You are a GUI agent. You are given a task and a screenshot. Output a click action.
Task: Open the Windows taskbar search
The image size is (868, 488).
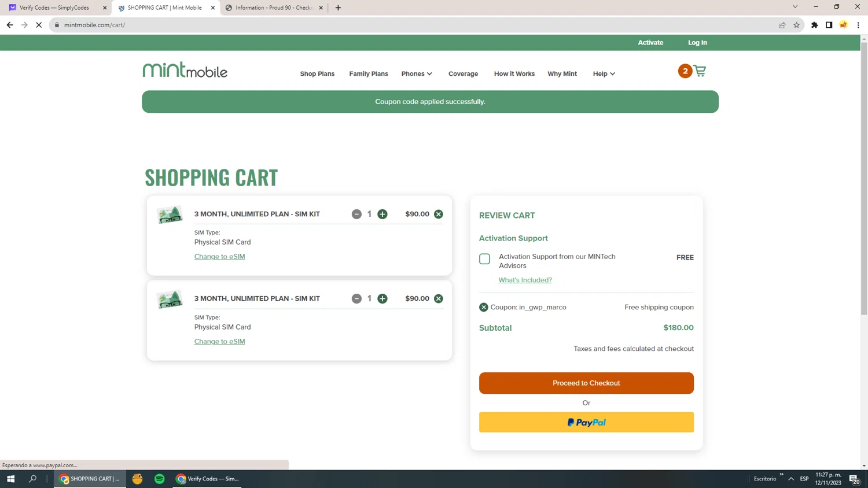click(32, 479)
